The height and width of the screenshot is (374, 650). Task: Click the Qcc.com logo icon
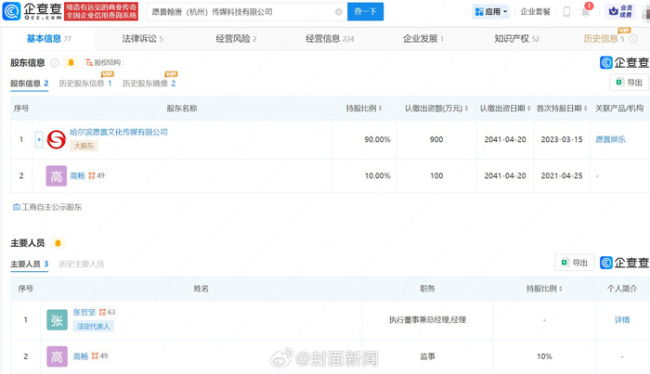coord(11,11)
